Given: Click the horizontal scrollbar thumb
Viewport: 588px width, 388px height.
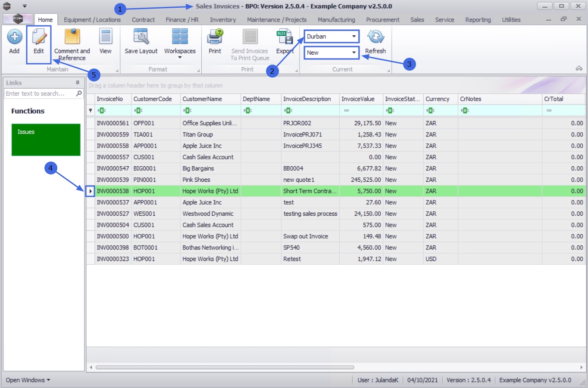Looking at the screenshot, I should click(x=225, y=367).
